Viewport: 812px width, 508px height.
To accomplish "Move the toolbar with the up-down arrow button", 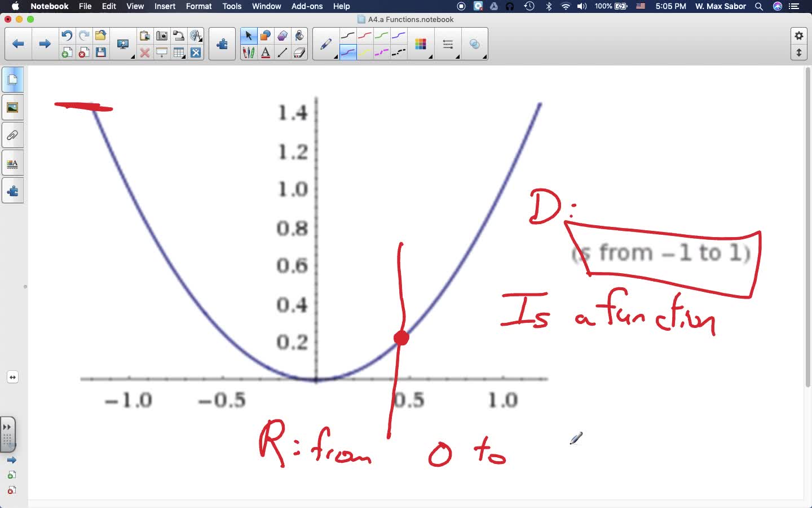I will [799, 52].
